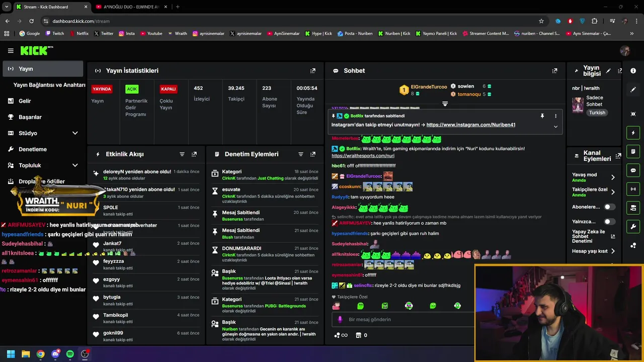This screenshot has width=644, height=362.
Task: Open the info icon in right sidebar
Action: (633, 71)
